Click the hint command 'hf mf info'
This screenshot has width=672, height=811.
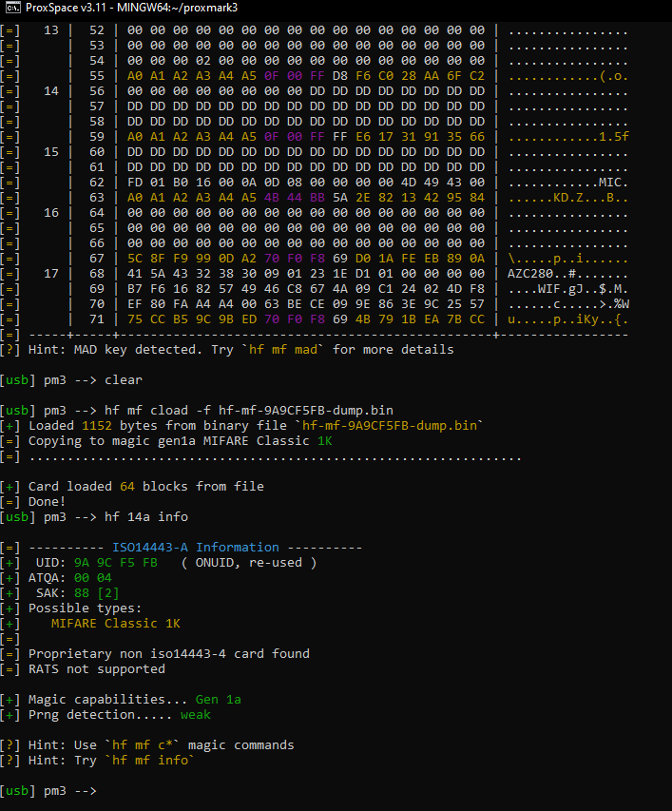coord(150,761)
